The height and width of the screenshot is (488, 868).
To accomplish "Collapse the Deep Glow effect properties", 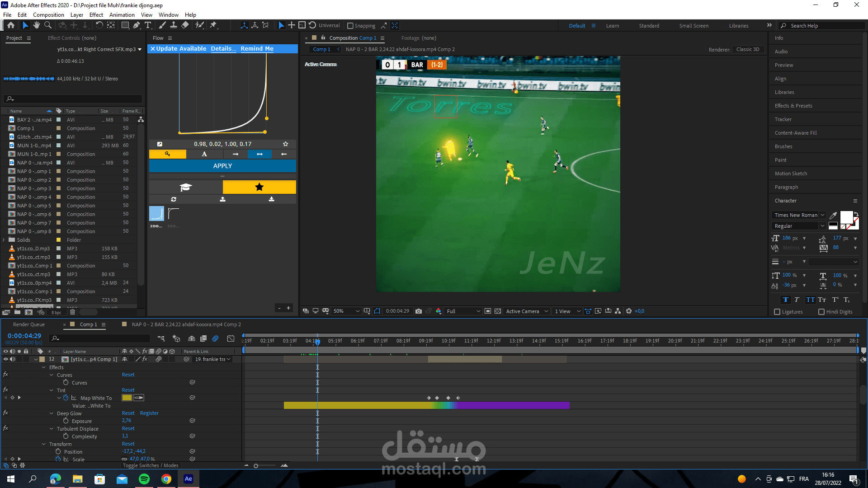I will coord(52,413).
